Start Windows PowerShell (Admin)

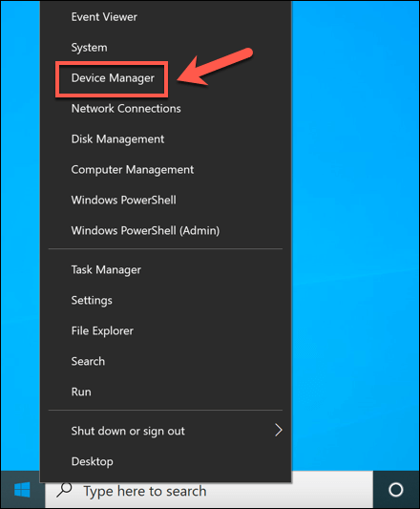[x=165, y=230]
